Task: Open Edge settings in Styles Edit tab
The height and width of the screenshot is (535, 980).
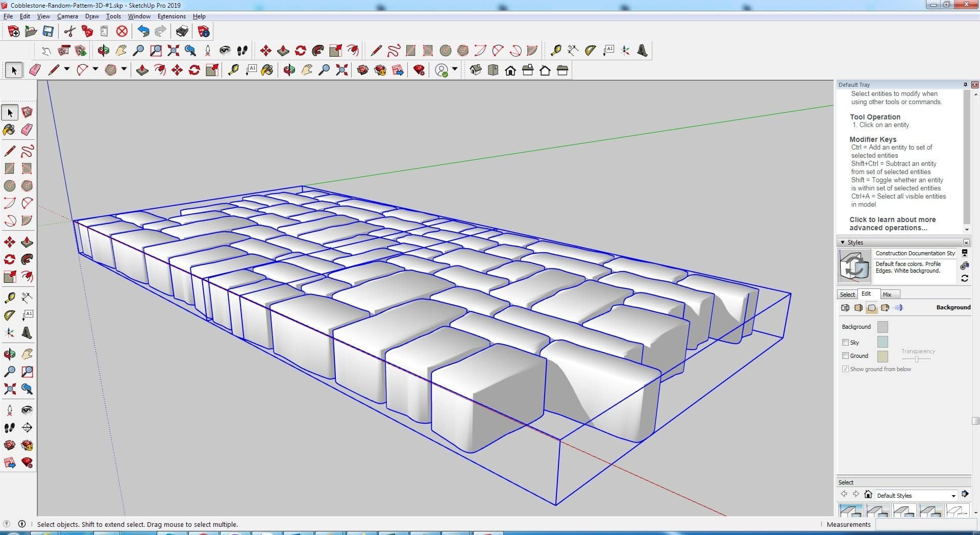Action: (845, 308)
